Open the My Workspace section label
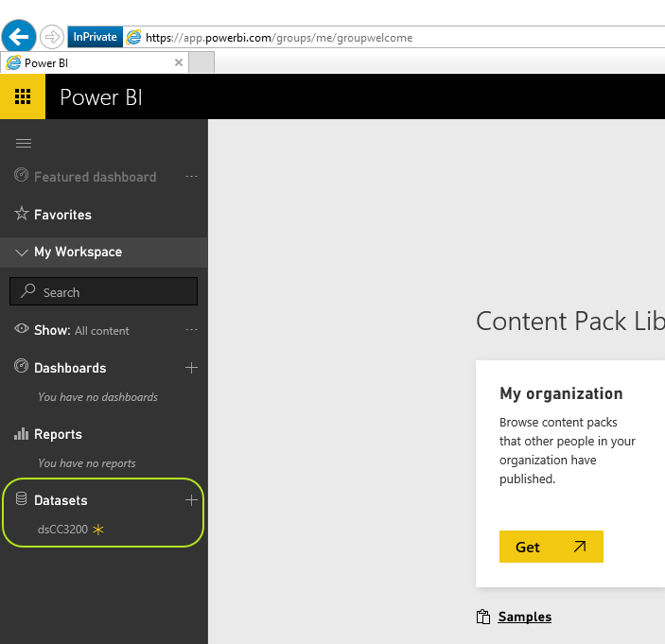665x644 pixels. click(x=78, y=252)
